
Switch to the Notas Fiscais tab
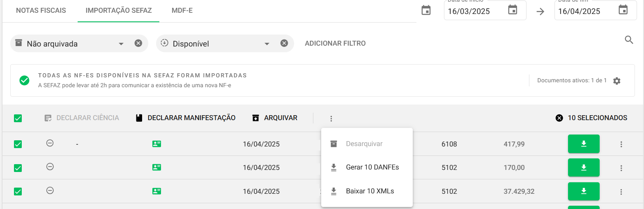pos(41,11)
